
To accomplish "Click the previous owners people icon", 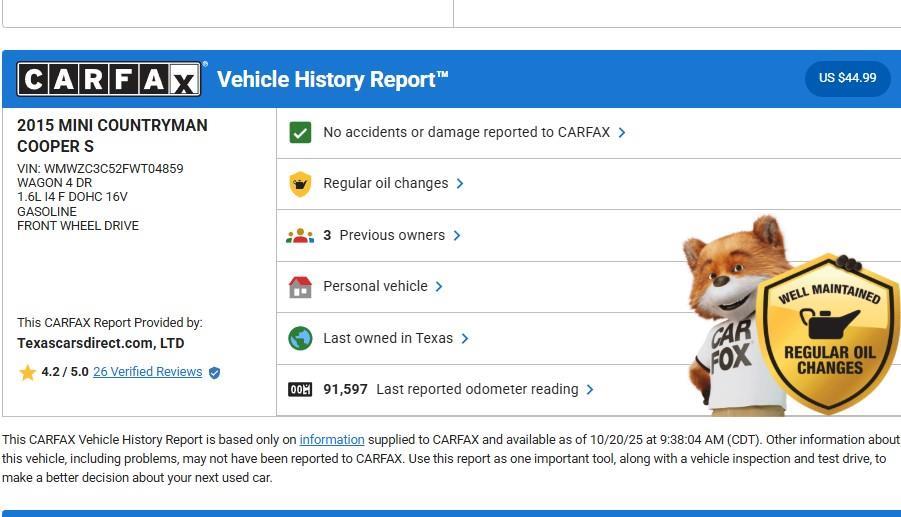I will pos(300,236).
